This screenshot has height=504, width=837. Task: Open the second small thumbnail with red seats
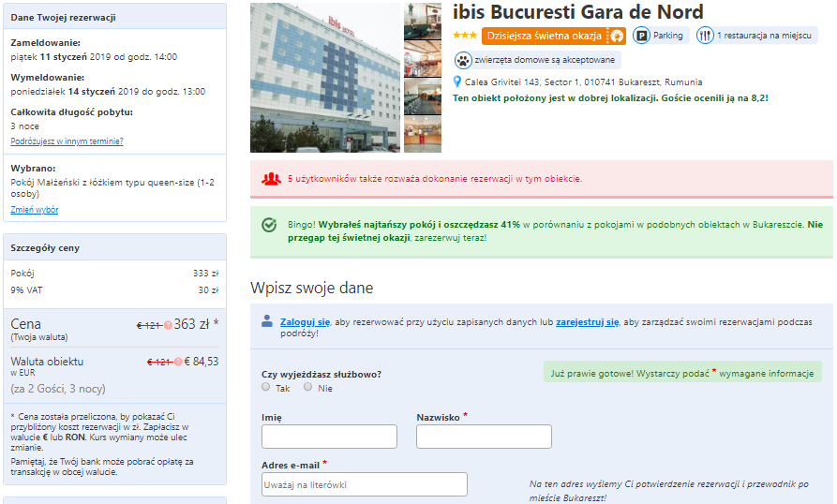coord(423,59)
